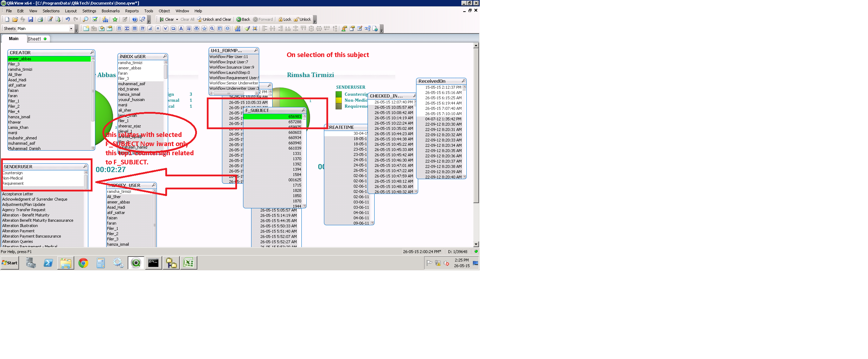Open the Selections menu

pos(51,11)
